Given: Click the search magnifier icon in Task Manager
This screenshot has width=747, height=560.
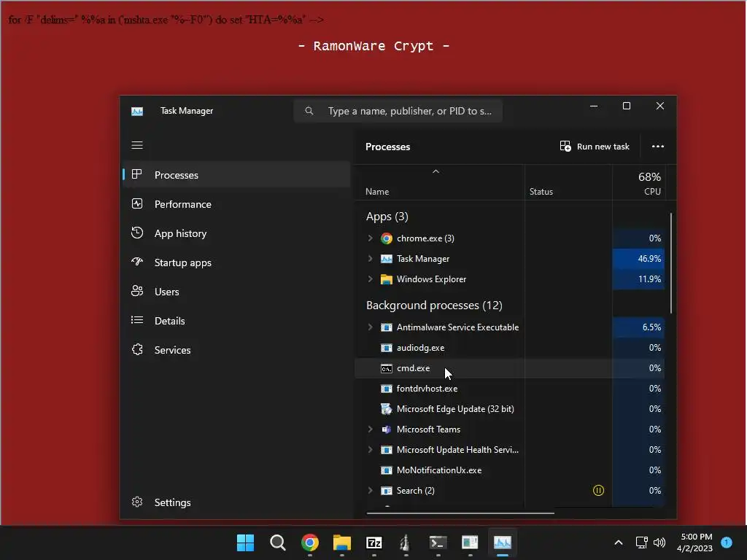Looking at the screenshot, I should (309, 111).
